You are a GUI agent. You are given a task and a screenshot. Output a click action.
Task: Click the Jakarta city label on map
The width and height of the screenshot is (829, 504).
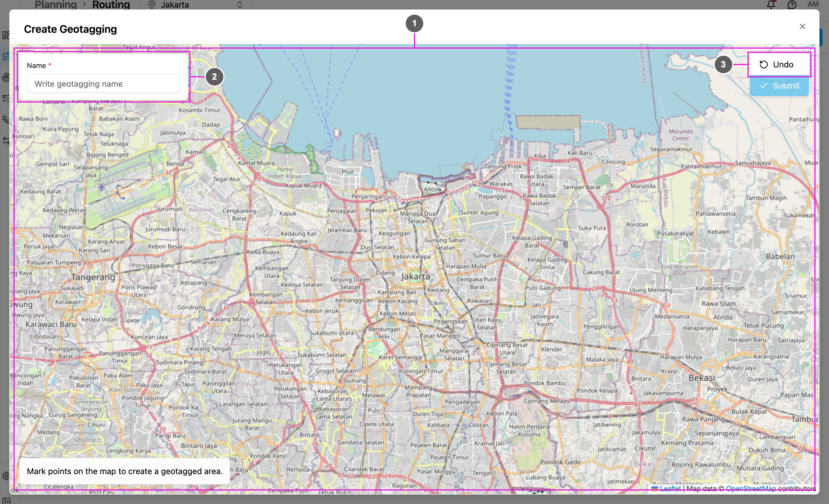pos(415,276)
